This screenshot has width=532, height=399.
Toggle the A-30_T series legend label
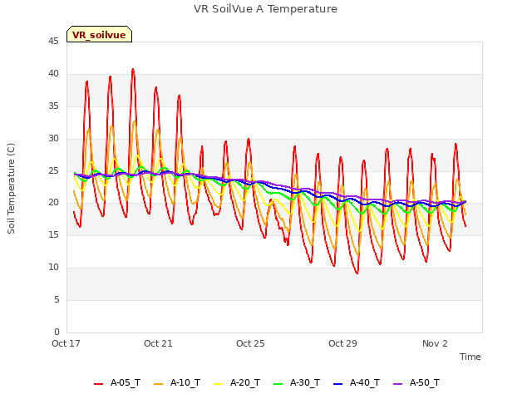[305, 383]
